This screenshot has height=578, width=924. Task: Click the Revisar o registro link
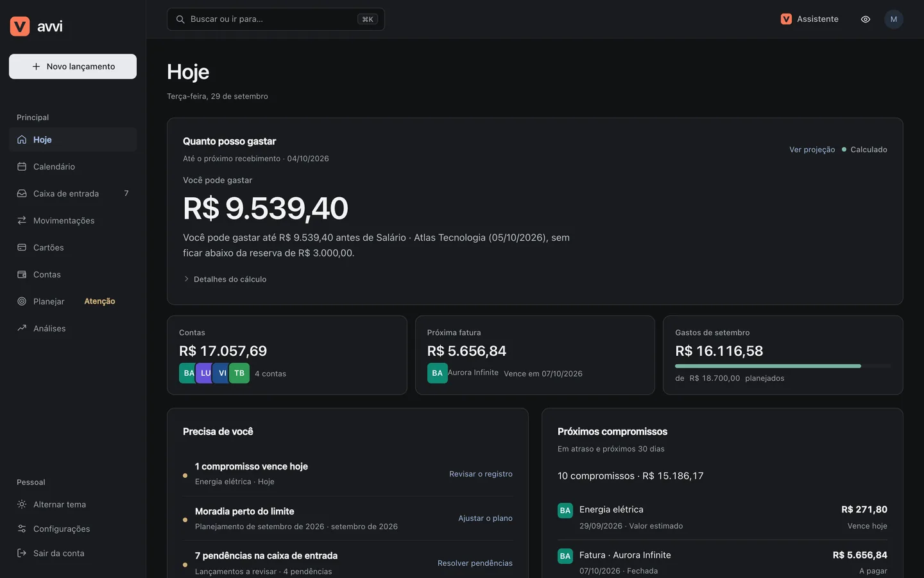(481, 474)
